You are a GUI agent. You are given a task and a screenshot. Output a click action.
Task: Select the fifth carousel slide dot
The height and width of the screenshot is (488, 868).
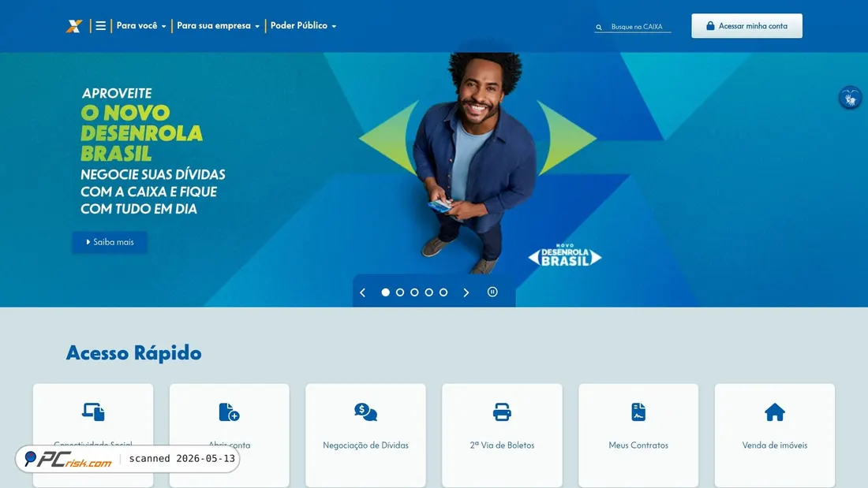[x=443, y=292]
